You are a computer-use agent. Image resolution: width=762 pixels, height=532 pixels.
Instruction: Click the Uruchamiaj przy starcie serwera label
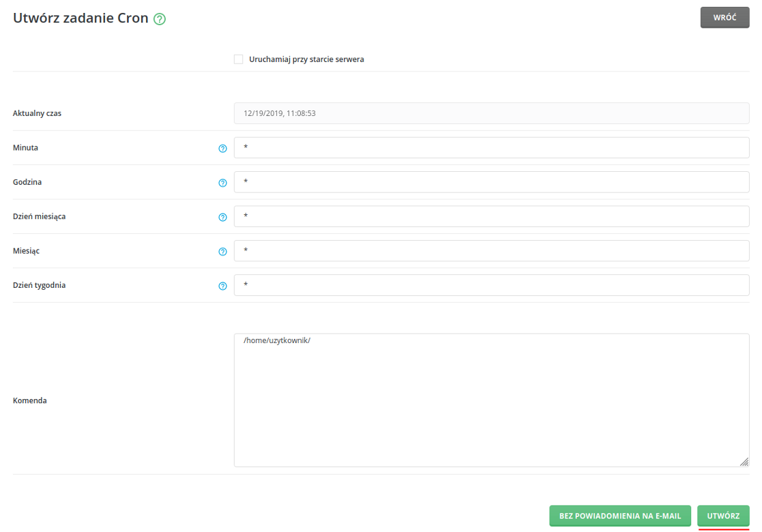click(x=306, y=59)
